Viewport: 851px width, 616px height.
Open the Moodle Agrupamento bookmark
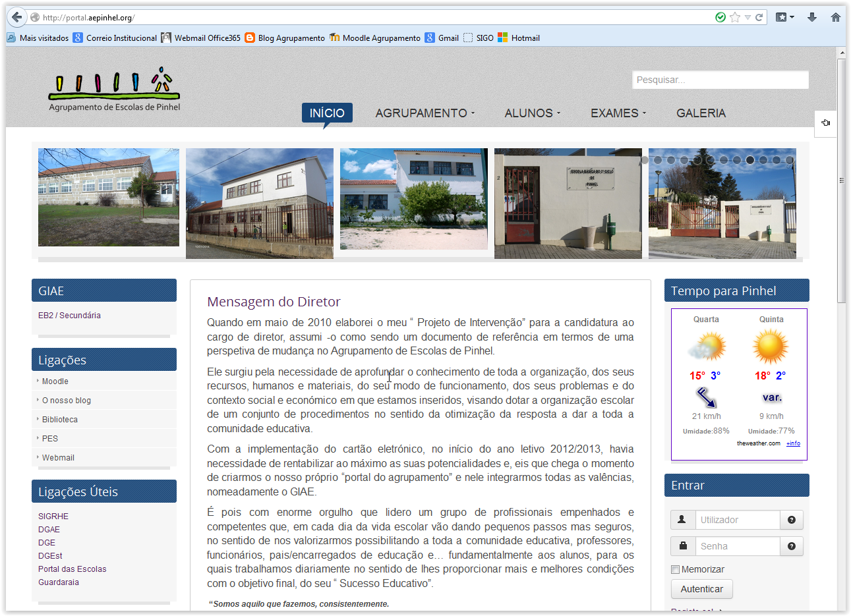(375, 38)
